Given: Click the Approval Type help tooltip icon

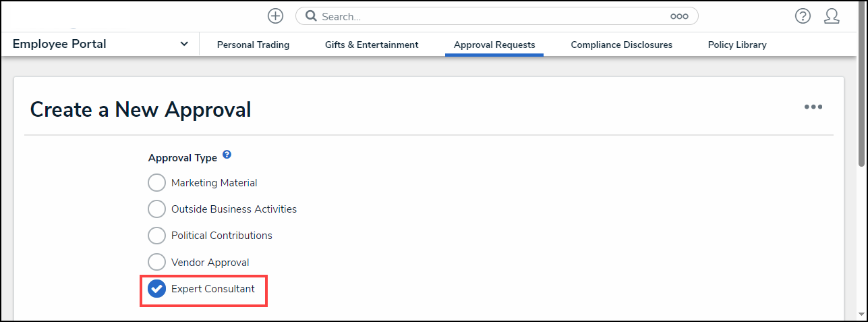Looking at the screenshot, I should pos(227,155).
